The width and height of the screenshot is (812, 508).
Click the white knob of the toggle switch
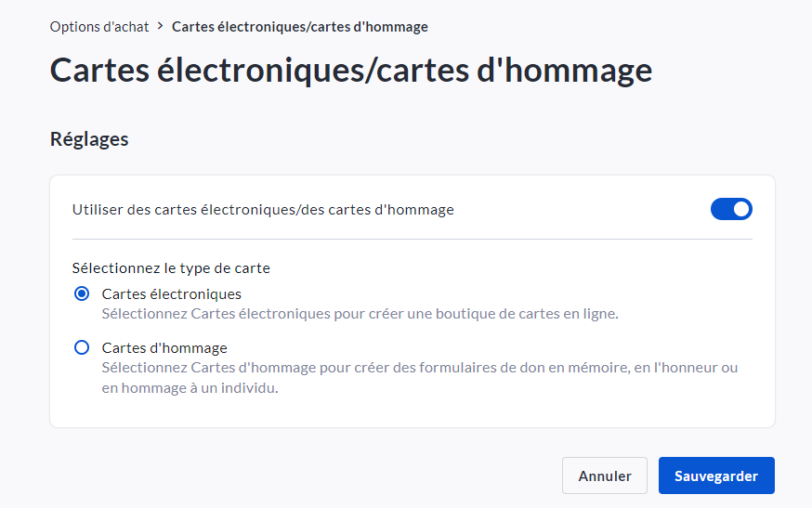coord(740,209)
